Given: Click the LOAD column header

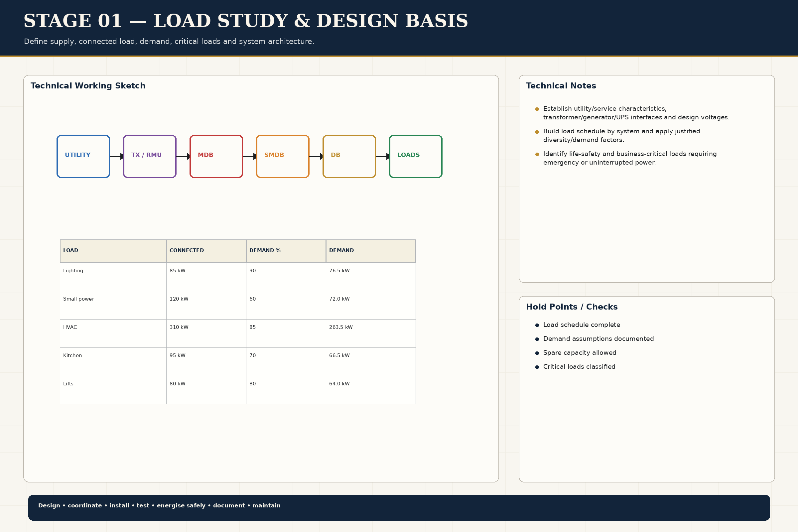Looking at the screenshot, I should [x=113, y=251].
